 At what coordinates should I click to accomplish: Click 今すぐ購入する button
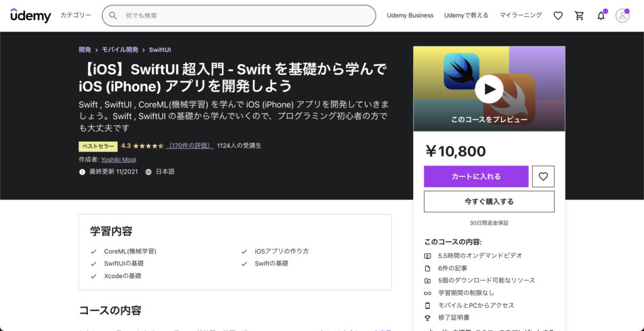point(489,201)
